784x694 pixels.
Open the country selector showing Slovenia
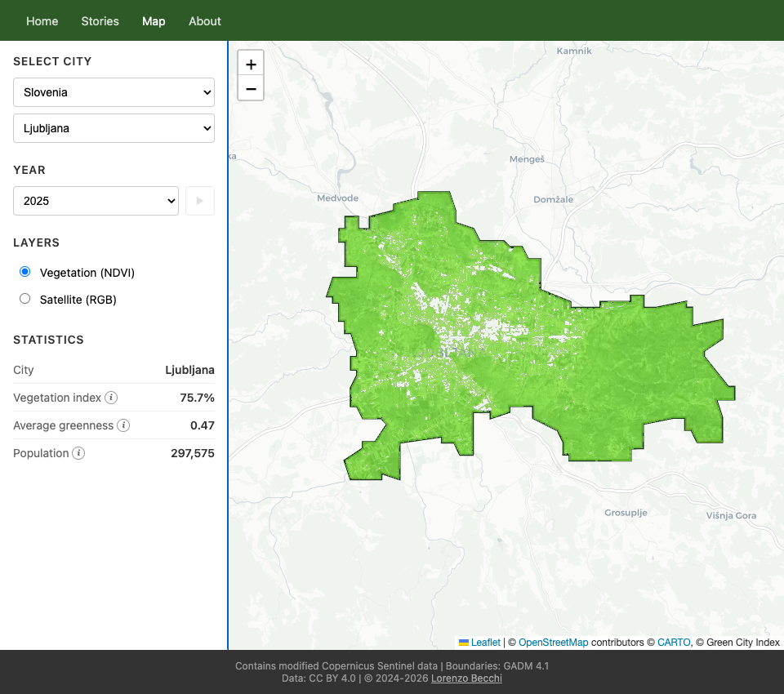click(x=114, y=92)
